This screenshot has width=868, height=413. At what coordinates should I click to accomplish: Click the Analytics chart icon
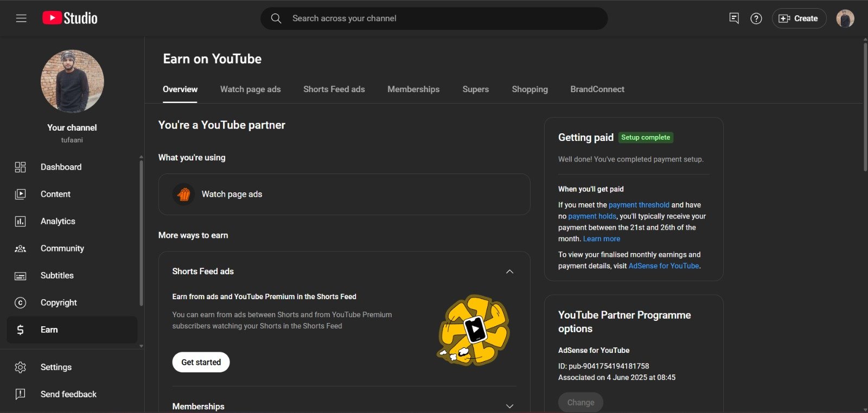pyautogui.click(x=20, y=221)
